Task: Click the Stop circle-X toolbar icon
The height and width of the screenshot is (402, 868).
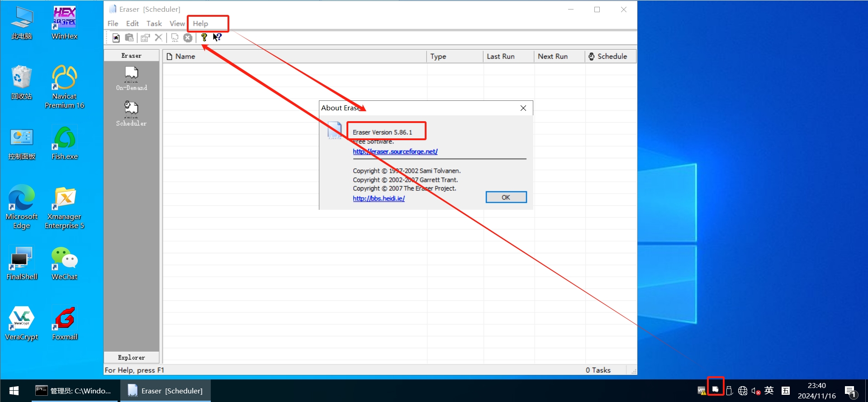Action: click(188, 38)
